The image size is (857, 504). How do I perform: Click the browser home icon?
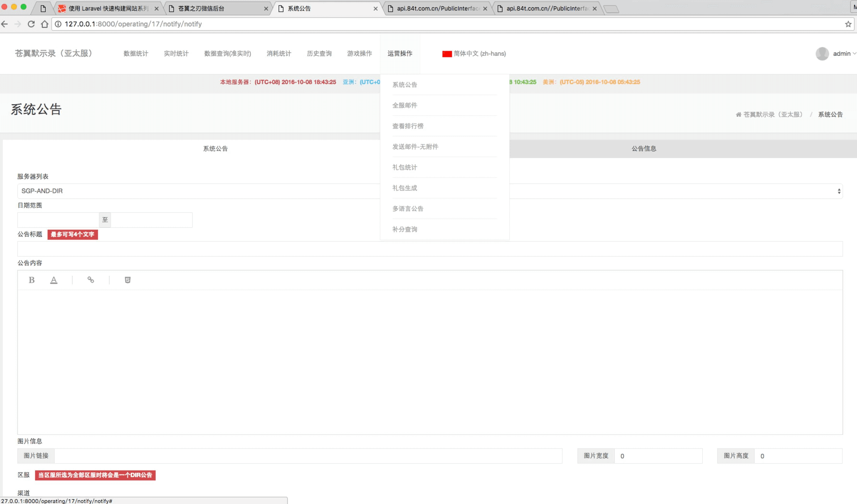coord(45,24)
